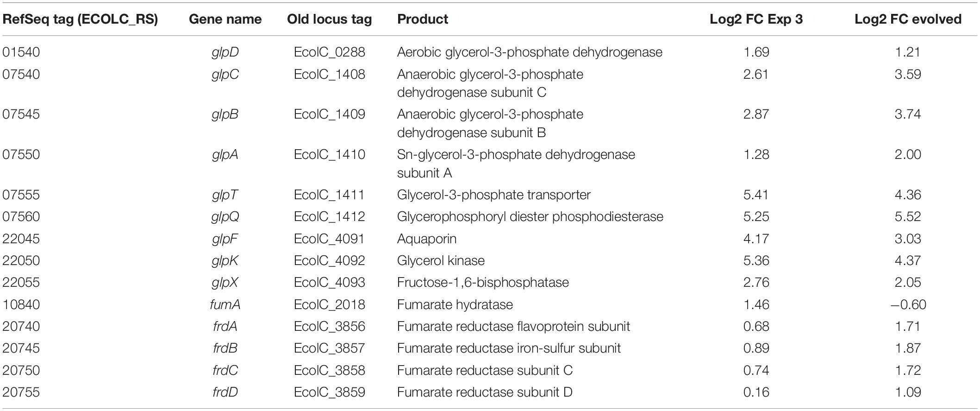Select the glpD gene name cell
This screenshot has width=980, height=411.
[x=225, y=52]
